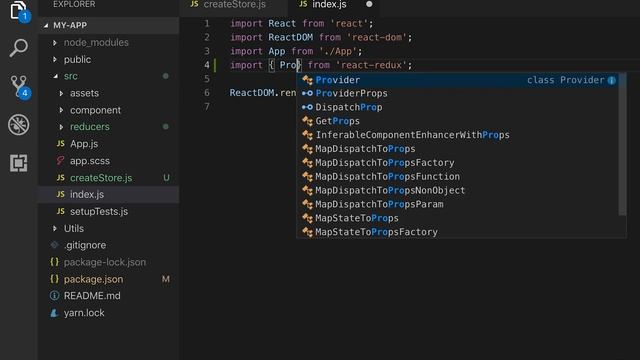Click the git icon beside .gitignore

(54, 245)
